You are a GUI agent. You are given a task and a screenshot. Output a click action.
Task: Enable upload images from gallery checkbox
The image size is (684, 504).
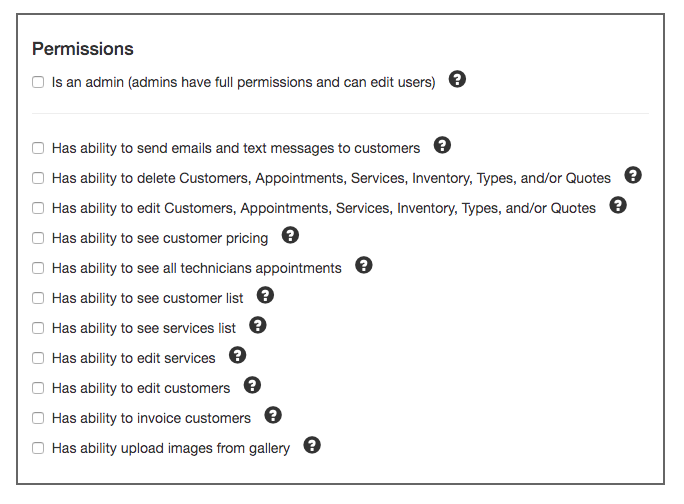pos(38,448)
